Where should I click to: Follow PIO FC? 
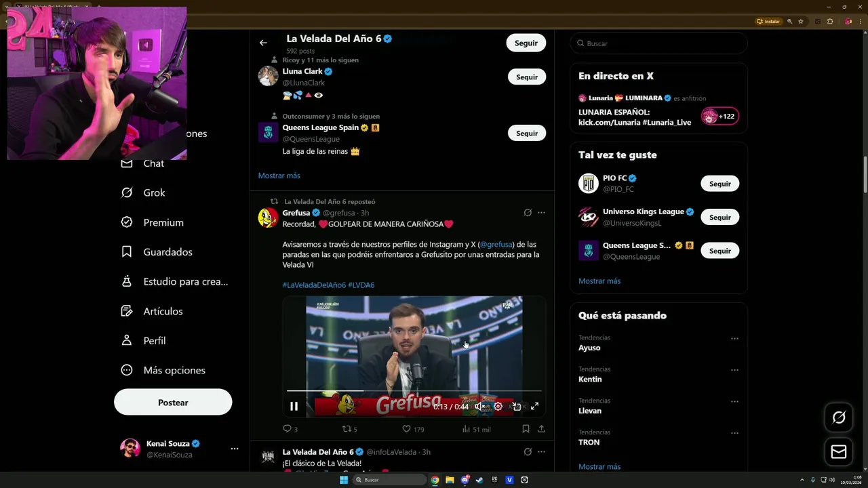click(x=720, y=184)
